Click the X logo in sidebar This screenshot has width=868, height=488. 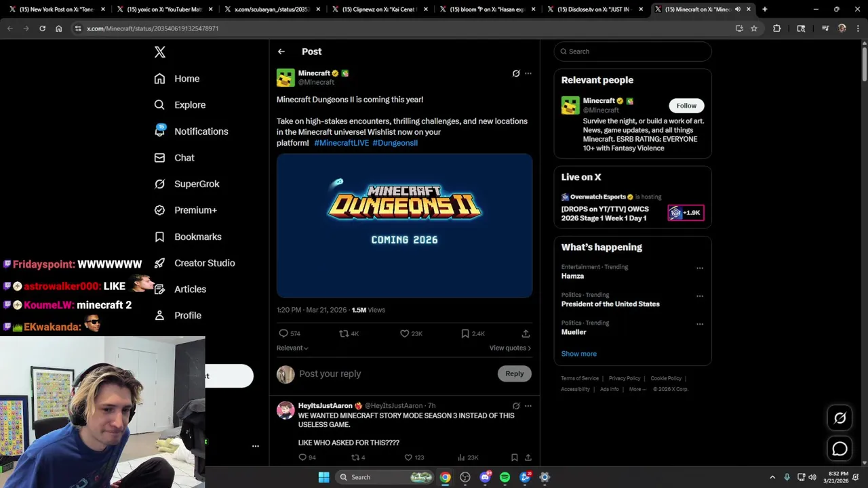[160, 52]
